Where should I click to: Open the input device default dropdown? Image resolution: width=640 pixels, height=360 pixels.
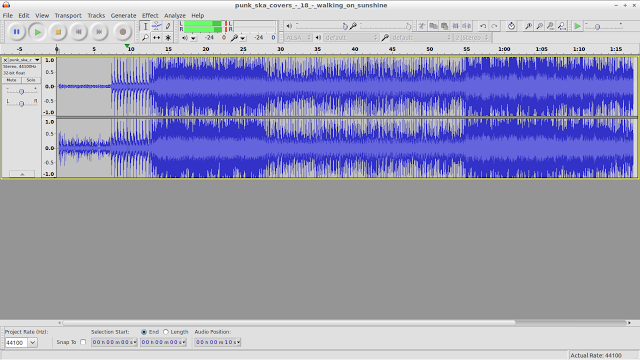click(x=421, y=38)
